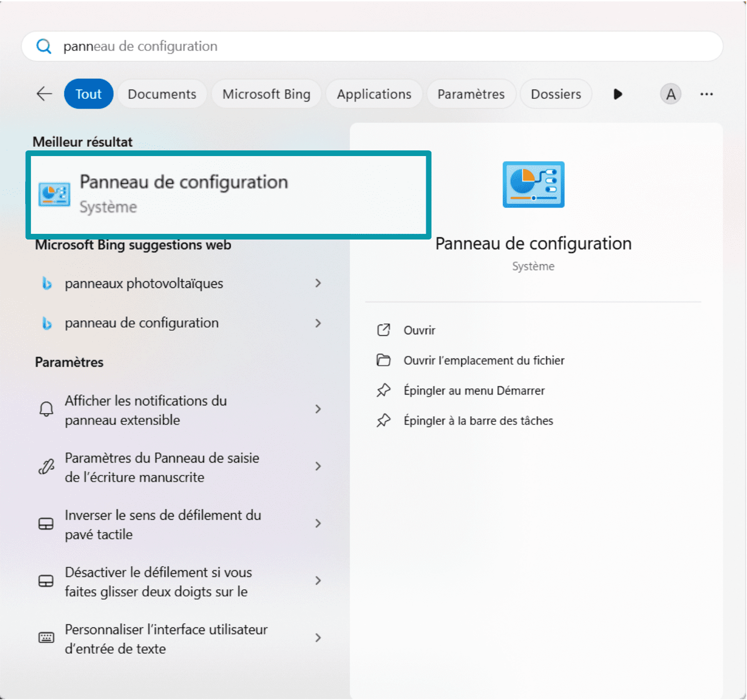Image resolution: width=747 pixels, height=700 pixels.
Task: Select Épingler à la barre des tâches
Action: point(478,421)
